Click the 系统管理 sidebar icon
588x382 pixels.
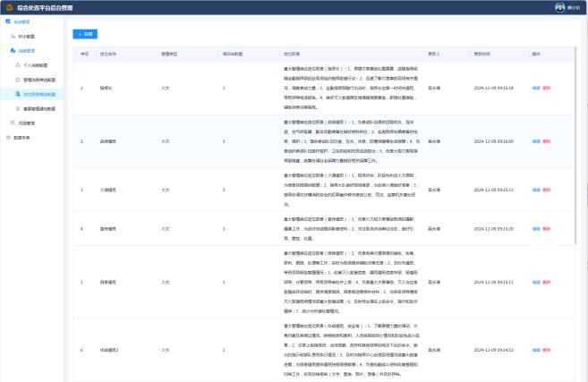point(6,21)
